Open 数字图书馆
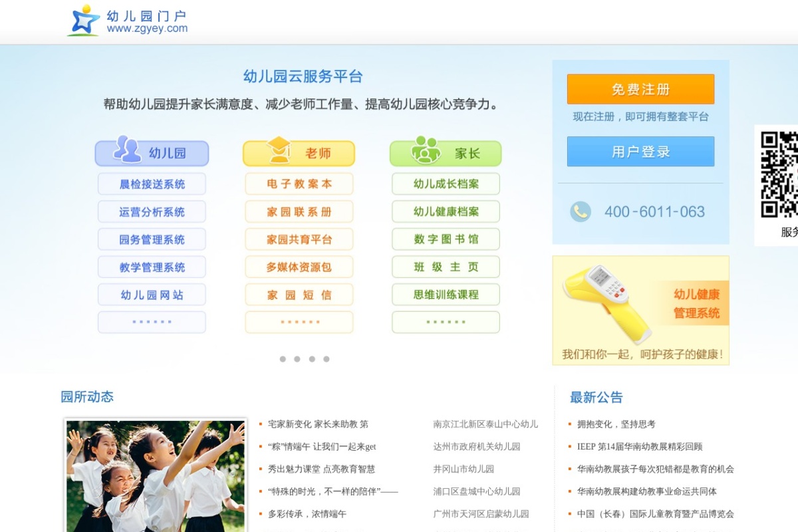 pyautogui.click(x=446, y=239)
